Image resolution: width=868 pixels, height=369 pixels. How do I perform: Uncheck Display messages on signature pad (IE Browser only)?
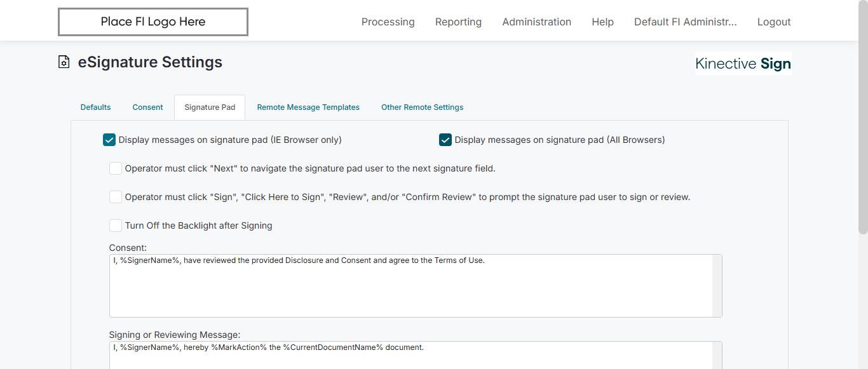pyautogui.click(x=109, y=140)
